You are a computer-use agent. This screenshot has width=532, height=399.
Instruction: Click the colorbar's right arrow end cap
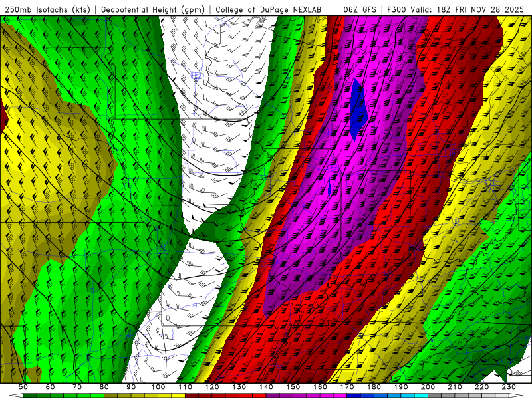[x=516, y=396]
